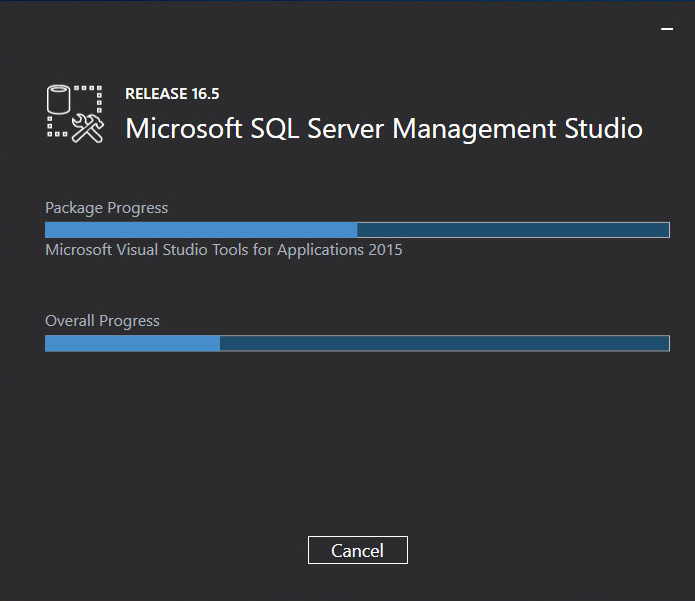Click the Package Progress bar
This screenshot has width=695, height=601.
[x=357, y=230]
